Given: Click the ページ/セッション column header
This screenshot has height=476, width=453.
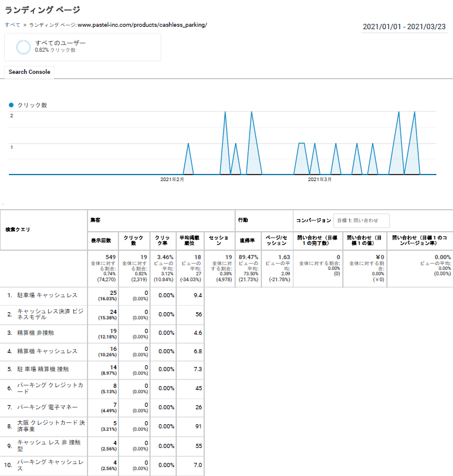Looking at the screenshot, I should coord(276,240).
